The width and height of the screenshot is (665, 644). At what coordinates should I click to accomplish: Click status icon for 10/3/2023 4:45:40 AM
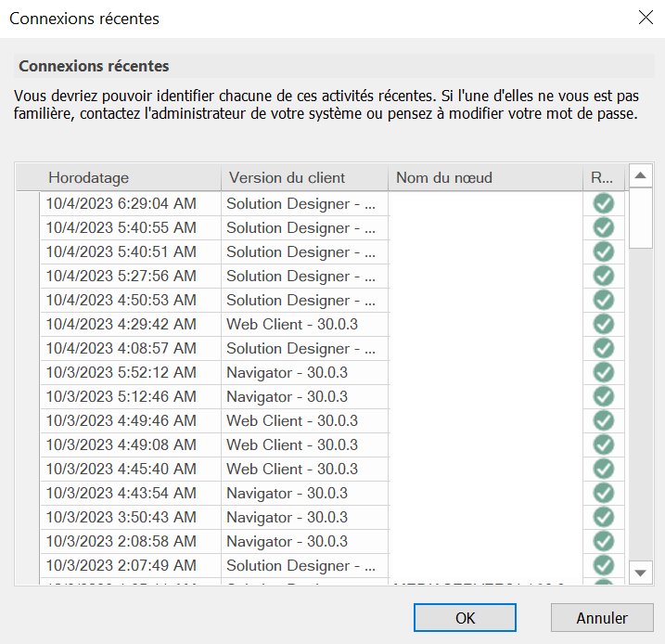(x=604, y=470)
